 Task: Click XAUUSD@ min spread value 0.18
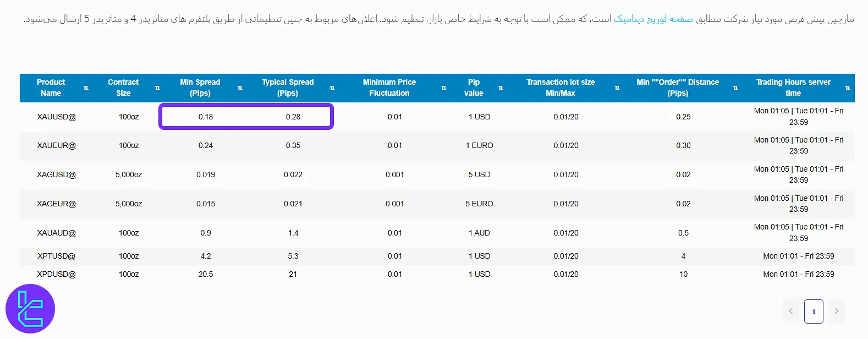(x=206, y=117)
